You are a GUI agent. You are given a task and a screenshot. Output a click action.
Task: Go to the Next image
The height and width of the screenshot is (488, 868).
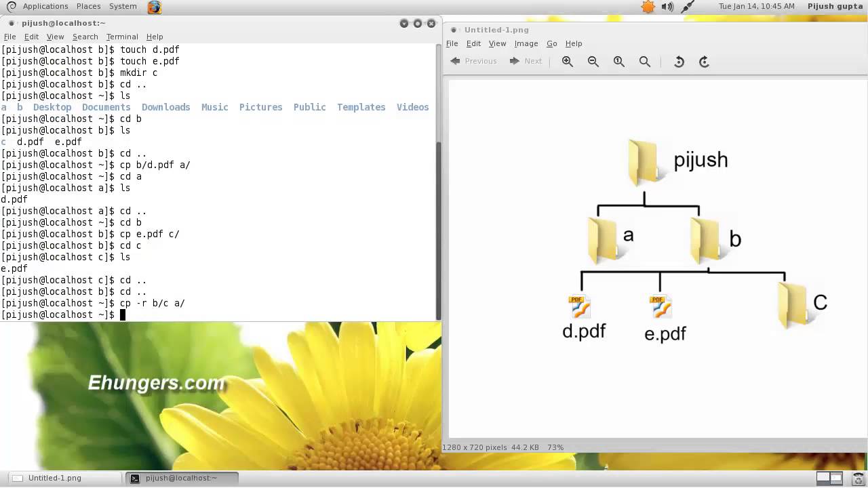tap(526, 61)
